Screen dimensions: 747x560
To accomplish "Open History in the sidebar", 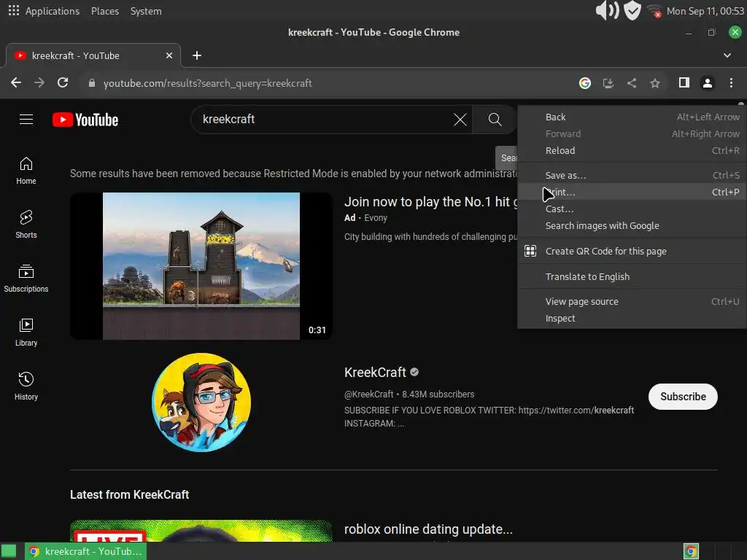I will coord(26,386).
